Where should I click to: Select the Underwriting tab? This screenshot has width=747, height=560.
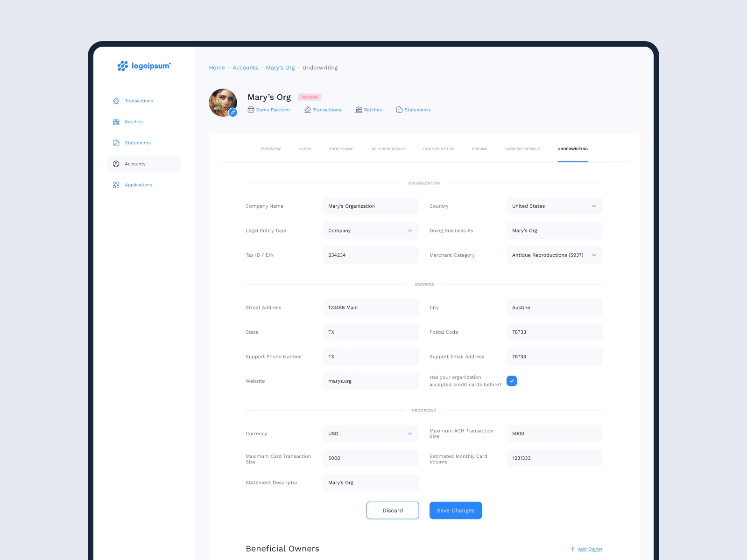pos(573,149)
